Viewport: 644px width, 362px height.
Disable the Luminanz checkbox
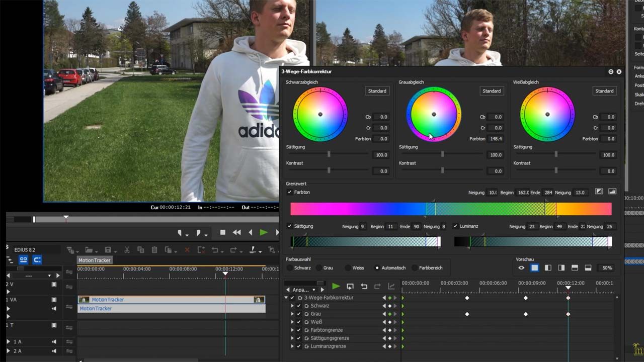[455, 226]
